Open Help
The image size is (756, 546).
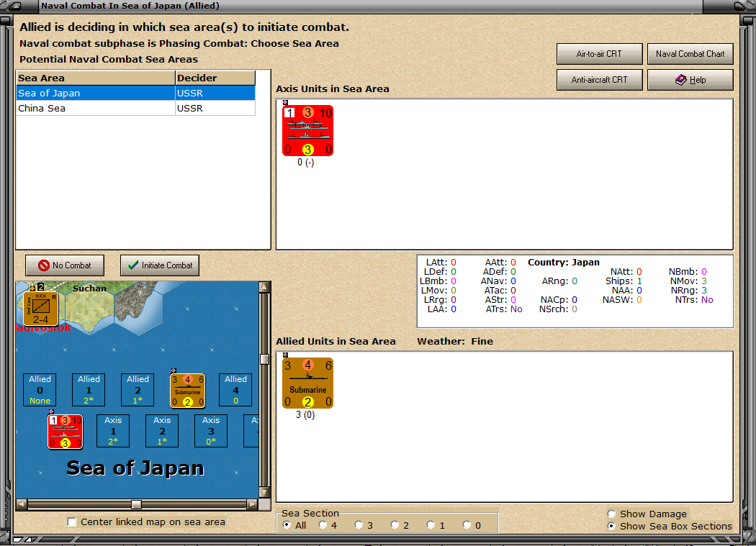(690, 80)
